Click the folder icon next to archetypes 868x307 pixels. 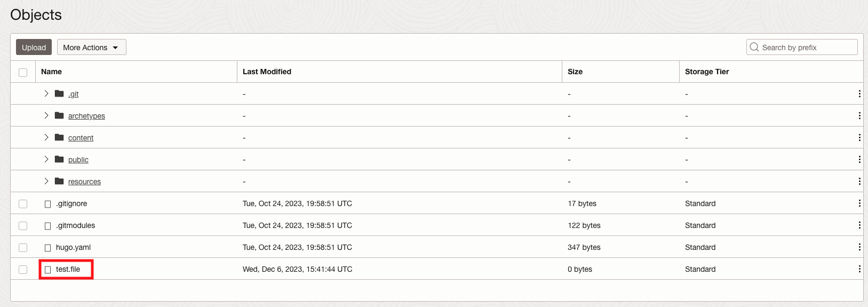[x=59, y=116]
